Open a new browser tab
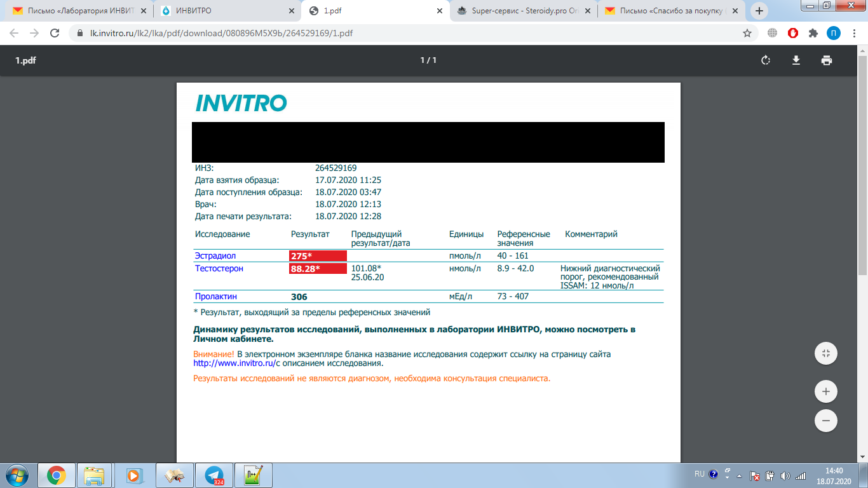 pos(759,11)
